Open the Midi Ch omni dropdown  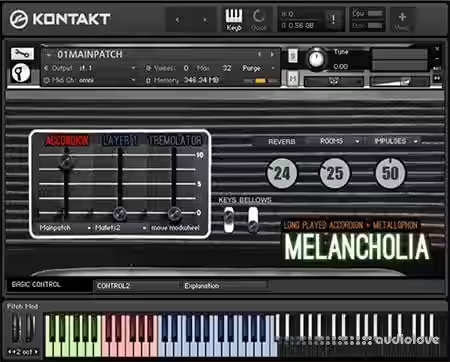point(133,80)
